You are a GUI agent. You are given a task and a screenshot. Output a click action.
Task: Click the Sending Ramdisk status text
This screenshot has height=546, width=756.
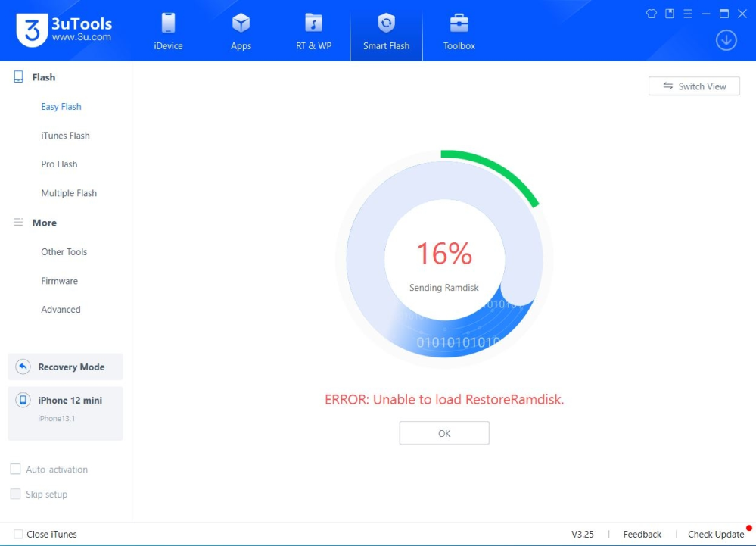[x=444, y=288]
